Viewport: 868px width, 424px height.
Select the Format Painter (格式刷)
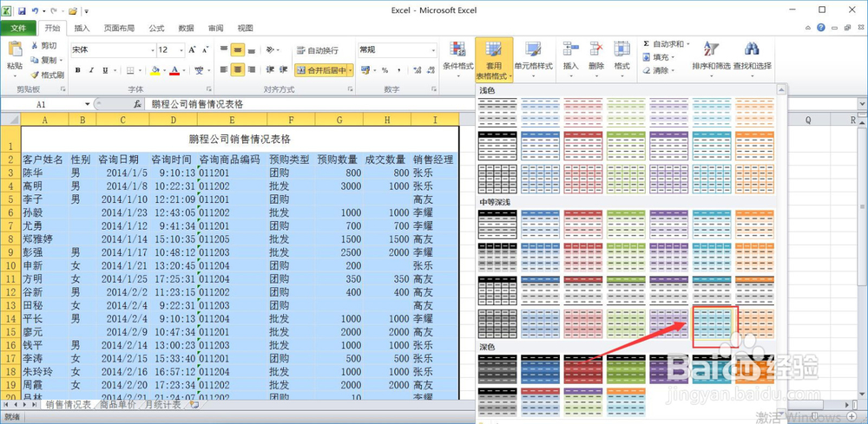click(x=47, y=74)
